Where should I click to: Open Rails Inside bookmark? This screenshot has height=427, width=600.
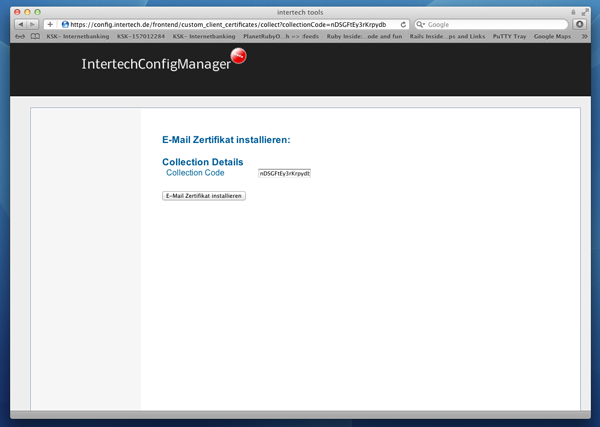pyautogui.click(x=447, y=36)
